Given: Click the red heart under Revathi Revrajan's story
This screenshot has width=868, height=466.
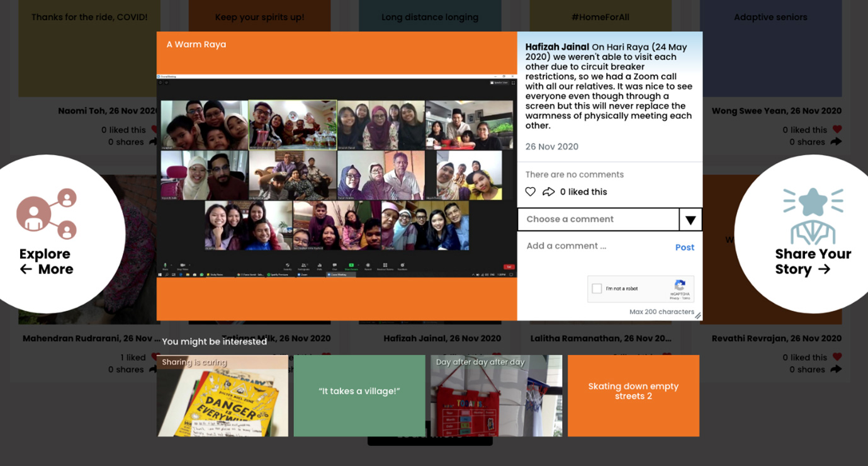Looking at the screenshot, I should point(837,357).
